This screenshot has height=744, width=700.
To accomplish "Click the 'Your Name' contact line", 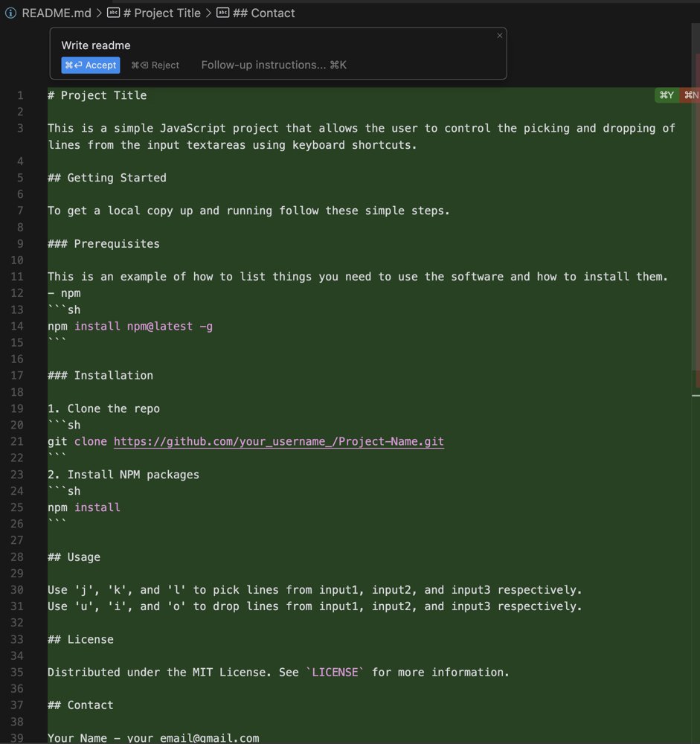I will click(x=153, y=738).
